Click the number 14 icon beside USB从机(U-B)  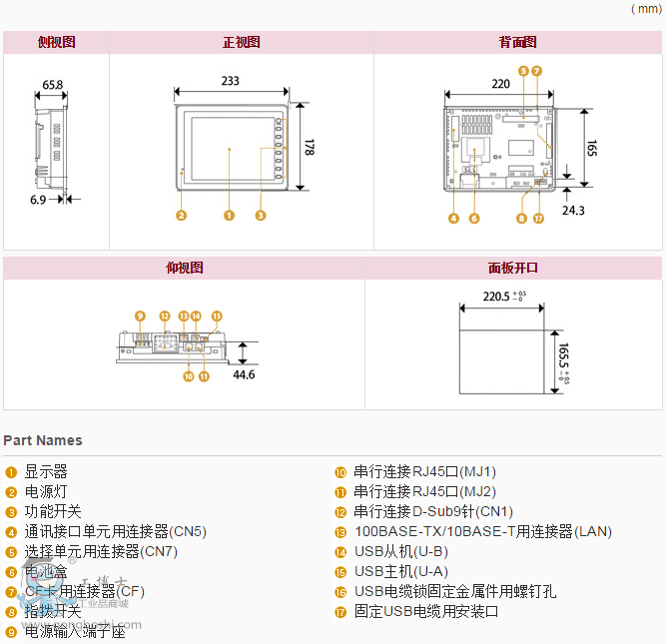click(x=340, y=552)
